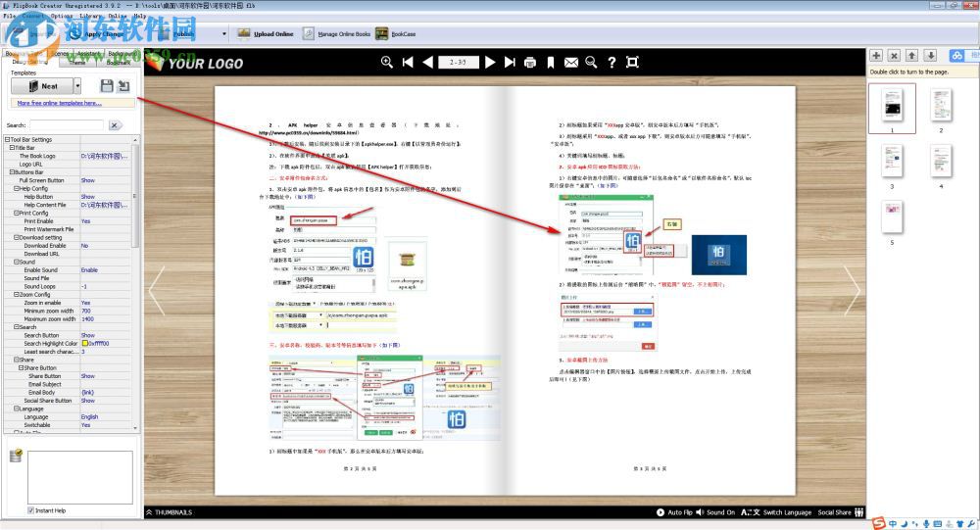Switch to the Bookmark tab
Image resolution: width=980 pixels, height=530 pixels.
119,63
